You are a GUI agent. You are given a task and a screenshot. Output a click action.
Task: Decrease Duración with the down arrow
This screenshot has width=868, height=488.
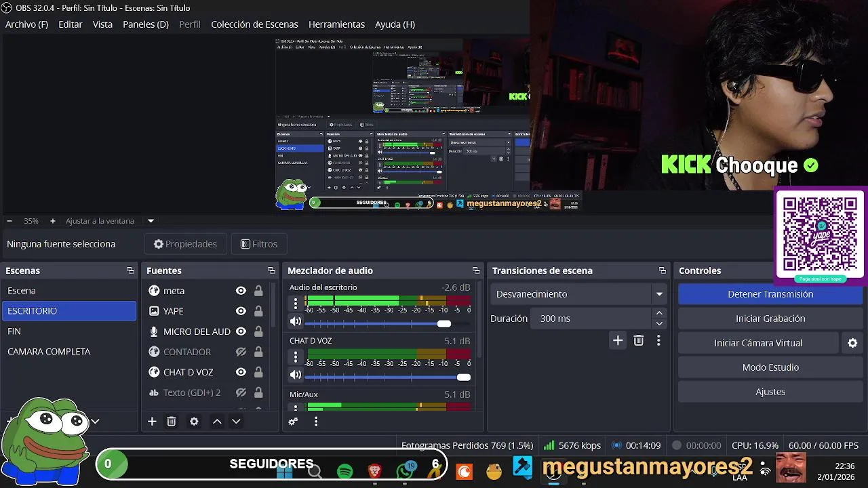point(659,323)
